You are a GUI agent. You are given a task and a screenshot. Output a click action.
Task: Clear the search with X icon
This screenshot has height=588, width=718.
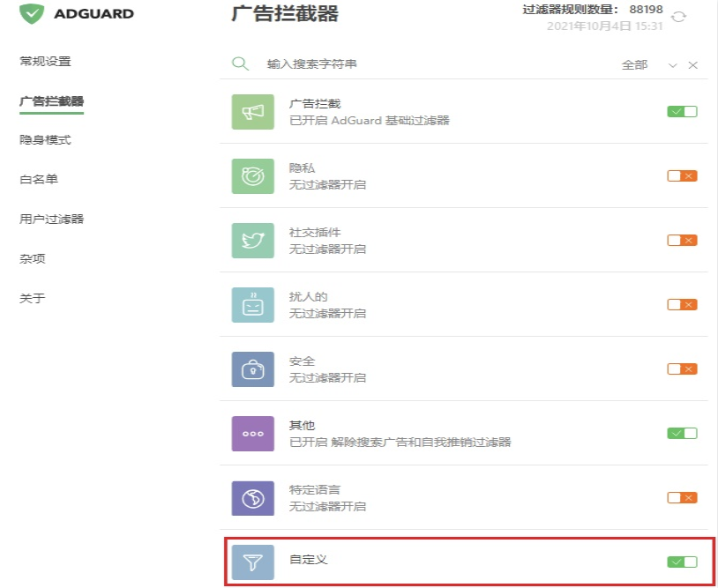pyautogui.click(x=692, y=65)
